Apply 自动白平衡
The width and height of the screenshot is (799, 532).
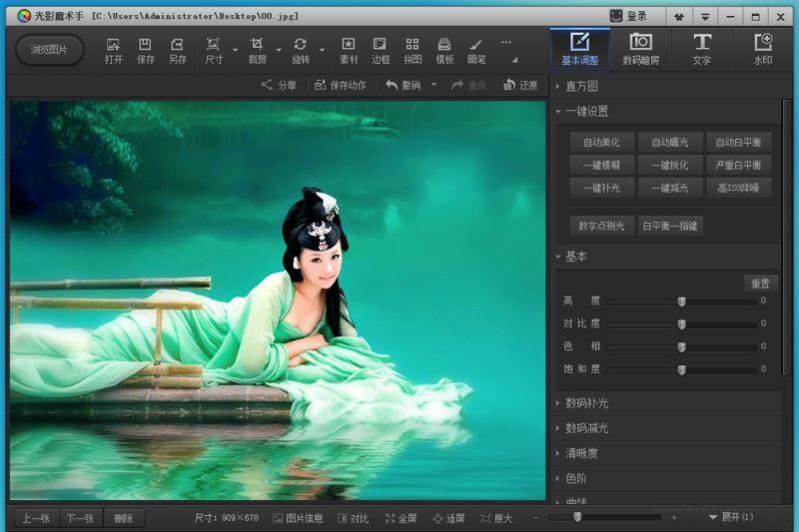click(x=738, y=142)
